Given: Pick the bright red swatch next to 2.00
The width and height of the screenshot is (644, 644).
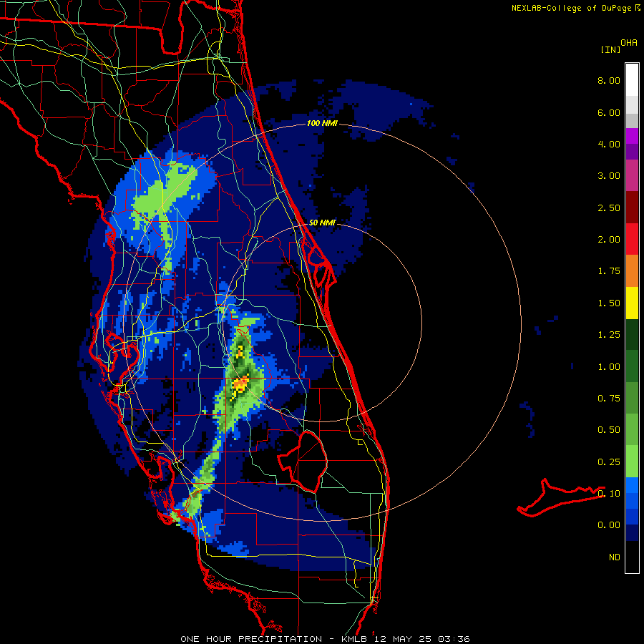Looking at the screenshot, I should tap(632, 239).
